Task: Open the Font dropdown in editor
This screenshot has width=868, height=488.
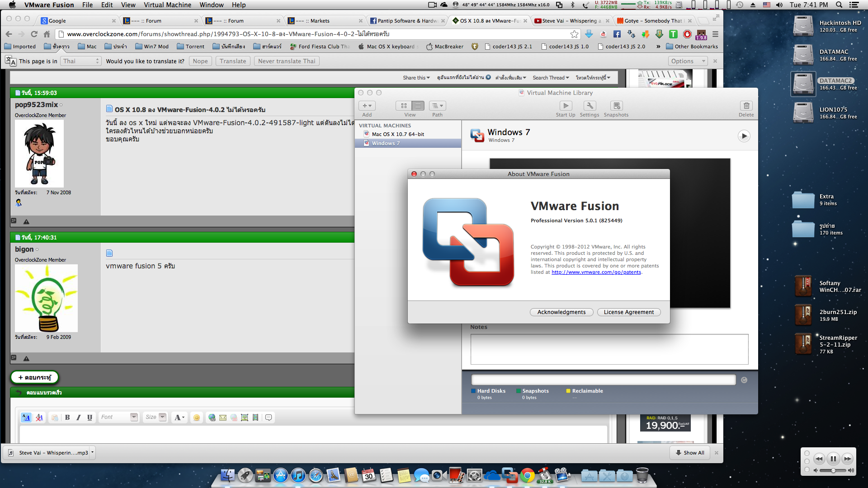Action: (119, 417)
